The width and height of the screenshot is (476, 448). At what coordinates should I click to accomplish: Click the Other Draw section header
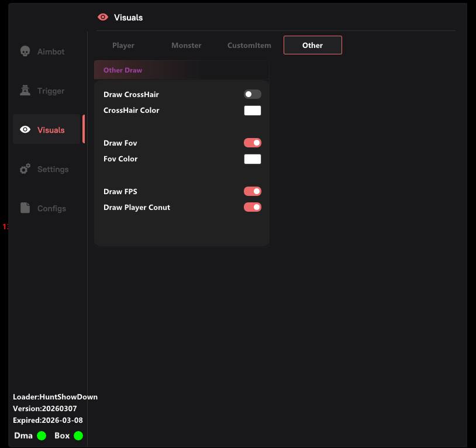123,70
